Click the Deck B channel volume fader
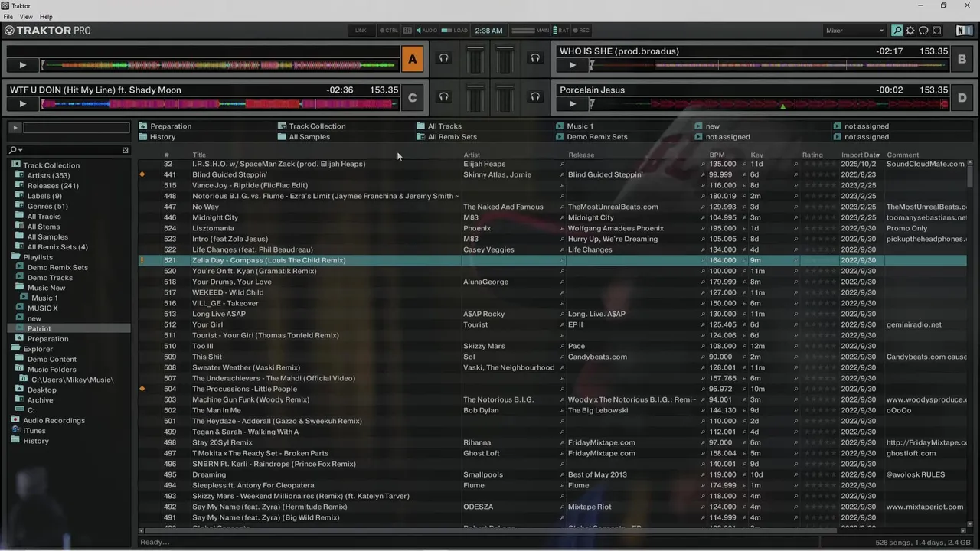This screenshot has height=551, width=980. click(x=505, y=60)
